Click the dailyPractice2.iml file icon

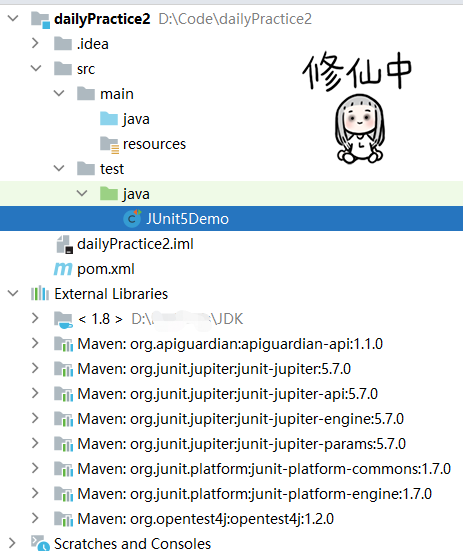[x=65, y=244]
